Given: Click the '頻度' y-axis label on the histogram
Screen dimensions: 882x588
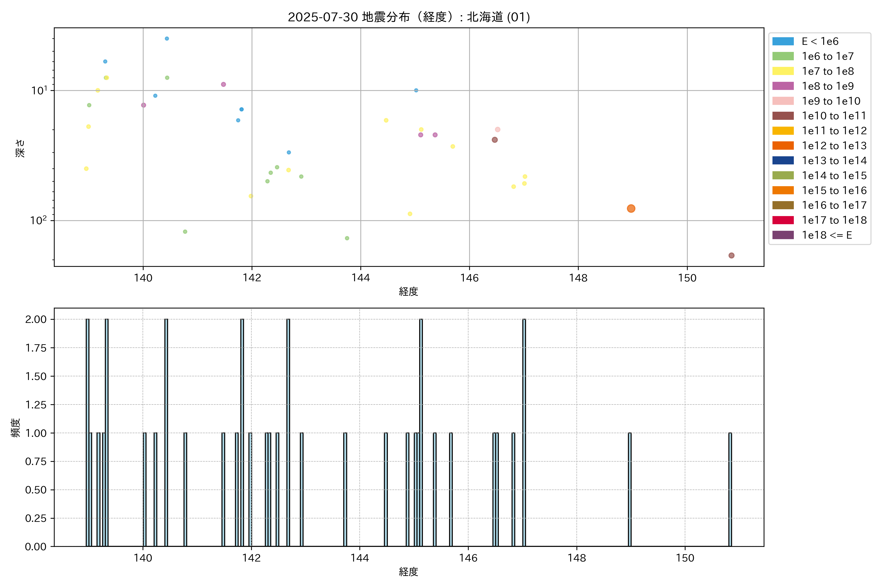Looking at the screenshot, I should 15,428.
